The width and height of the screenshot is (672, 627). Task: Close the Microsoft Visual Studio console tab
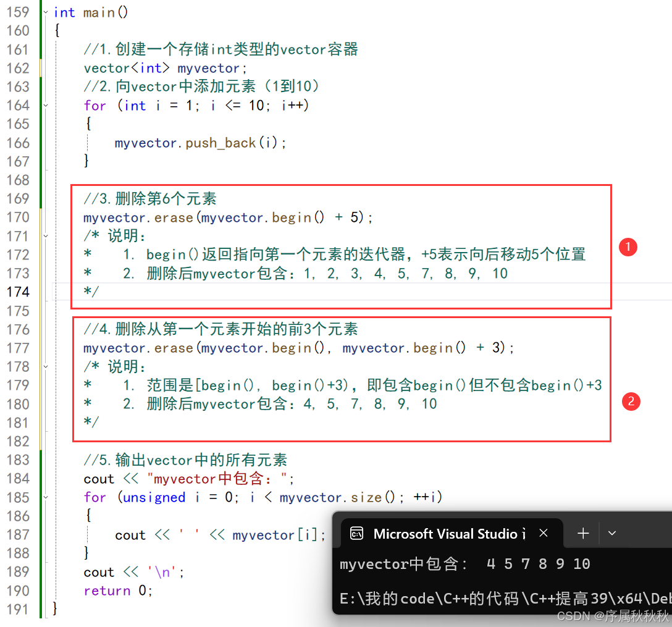(x=544, y=533)
